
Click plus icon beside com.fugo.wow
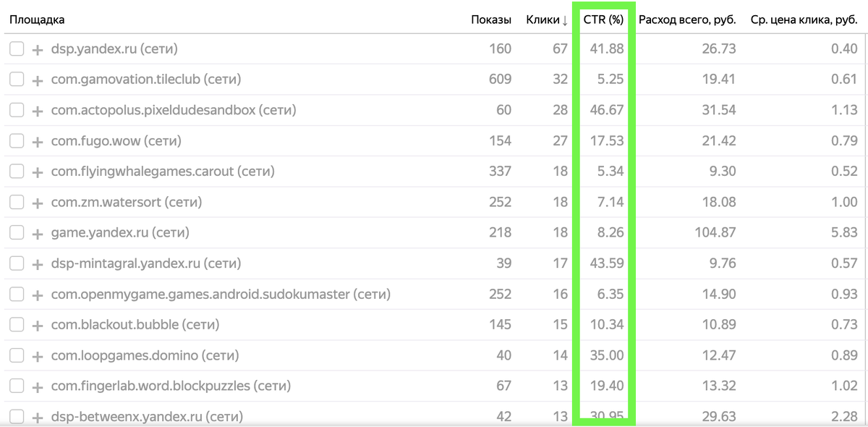(38, 142)
